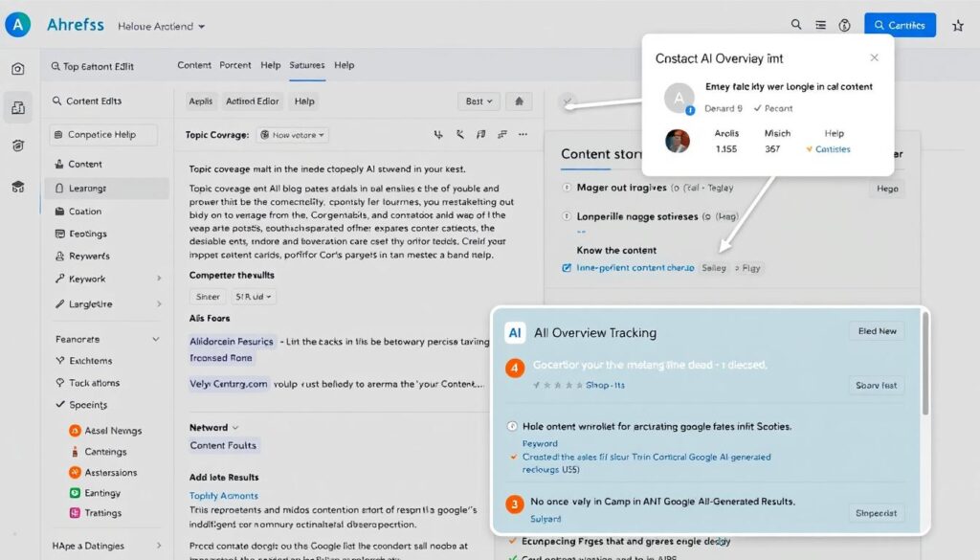This screenshot has height=560, width=980.
Task: Click the circular help icon in header
Action: 844,25
